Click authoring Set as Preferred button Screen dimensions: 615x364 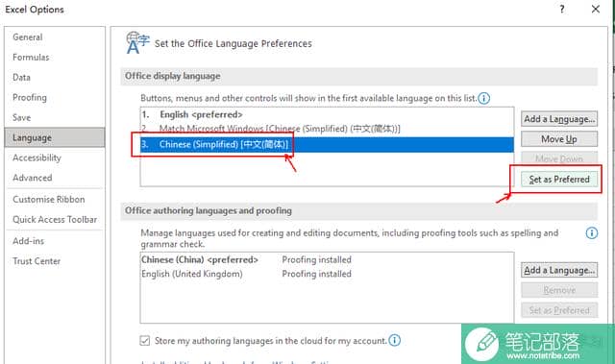click(559, 310)
